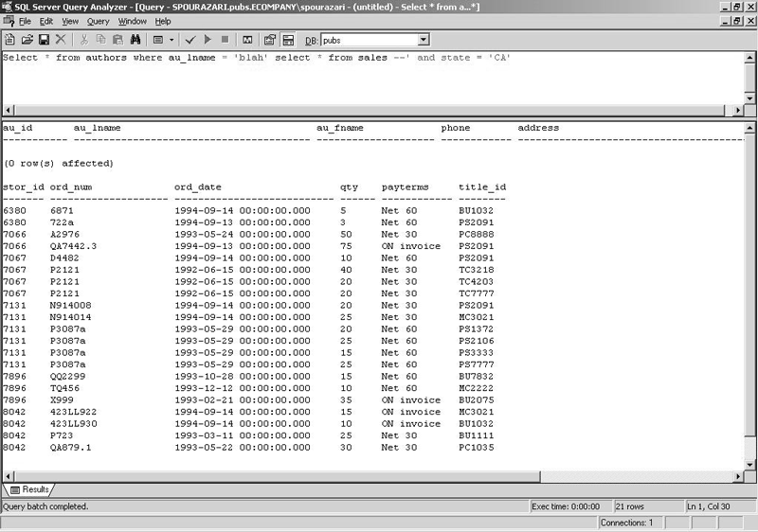
Task: Open the DB database combo box arrow
Action: coord(424,40)
